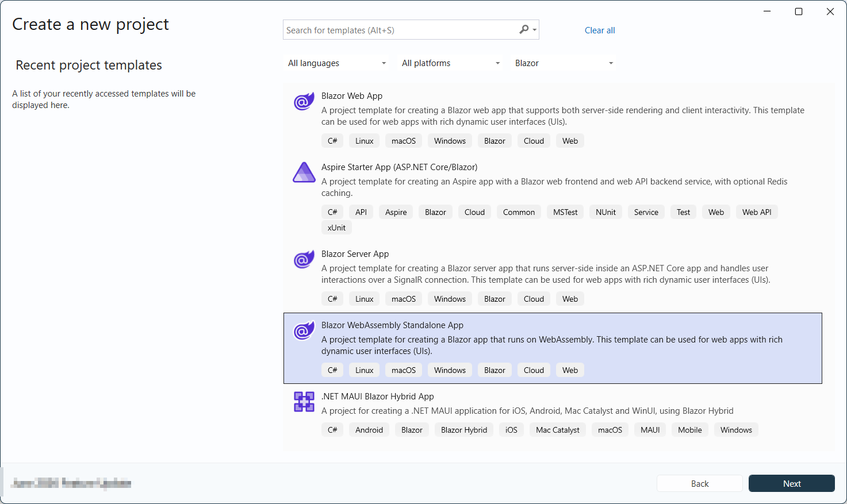Screen dimensions: 847x504
Task: Click the macOS tag under Blazor Server App
Action: tap(404, 299)
